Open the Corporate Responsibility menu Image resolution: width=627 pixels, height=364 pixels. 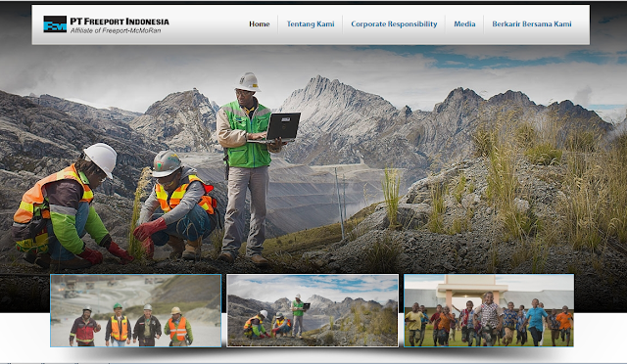click(x=394, y=24)
